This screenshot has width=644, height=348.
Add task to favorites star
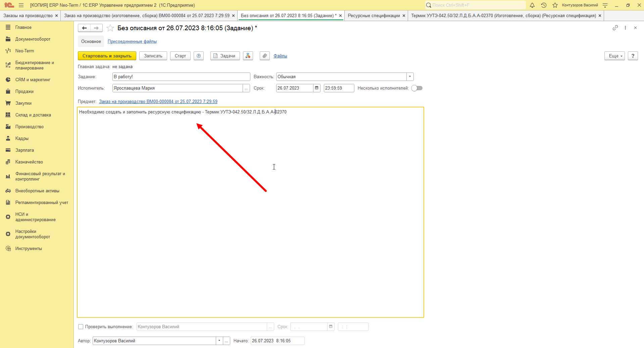[110, 28]
